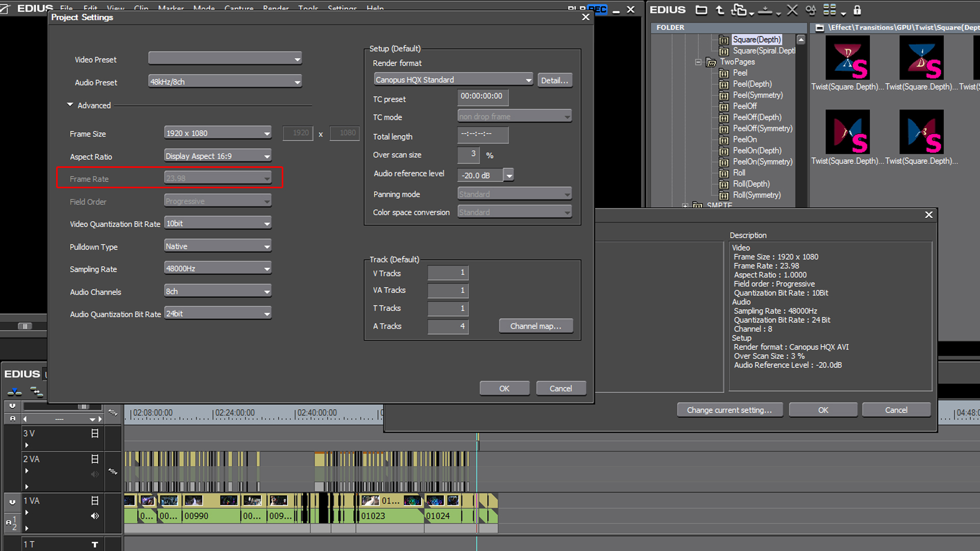Expand track 1 VA video arrow
Image resolution: width=980 pixels, height=551 pixels.
[x=27, y=512]
